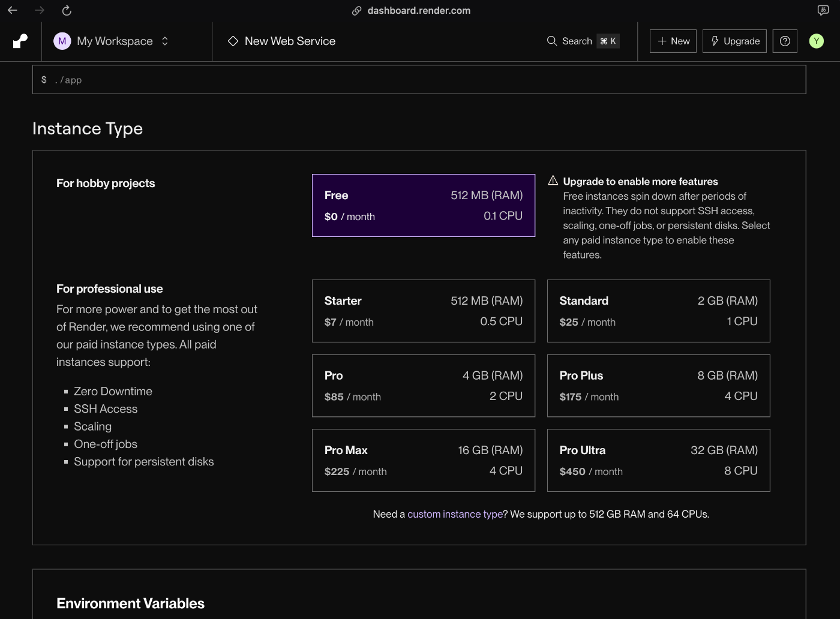Viewport: 840px width, 619px height.
Task: Click the link icon beside dashboard.render.com
Action: tap(356, 11)
